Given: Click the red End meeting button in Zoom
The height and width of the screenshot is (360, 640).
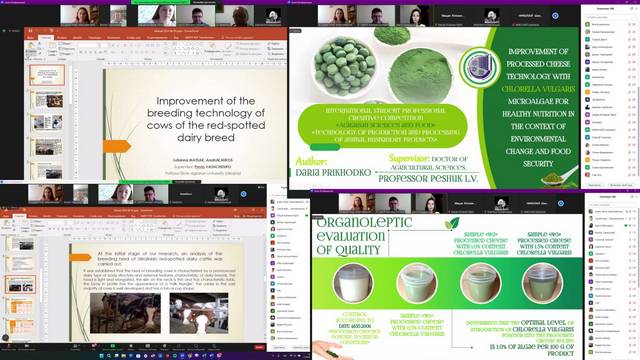Looking at the screenshot, I should click(260, 347).
